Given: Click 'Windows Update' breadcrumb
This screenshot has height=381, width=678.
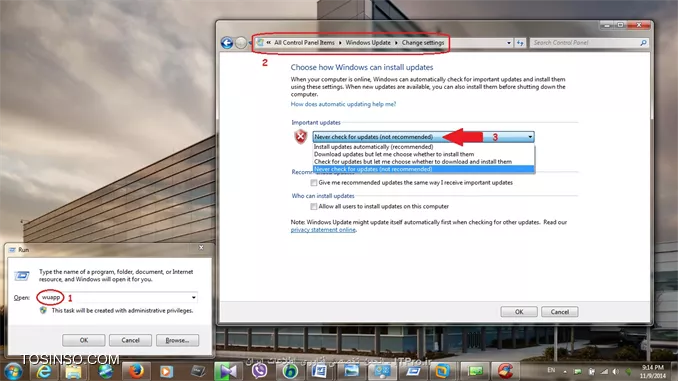Looking at the screenshot, I should point(368,42).
